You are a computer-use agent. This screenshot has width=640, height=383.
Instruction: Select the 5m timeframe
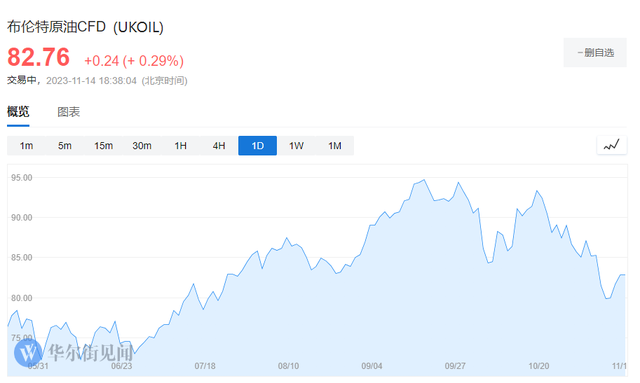click(x=64, y=146)
